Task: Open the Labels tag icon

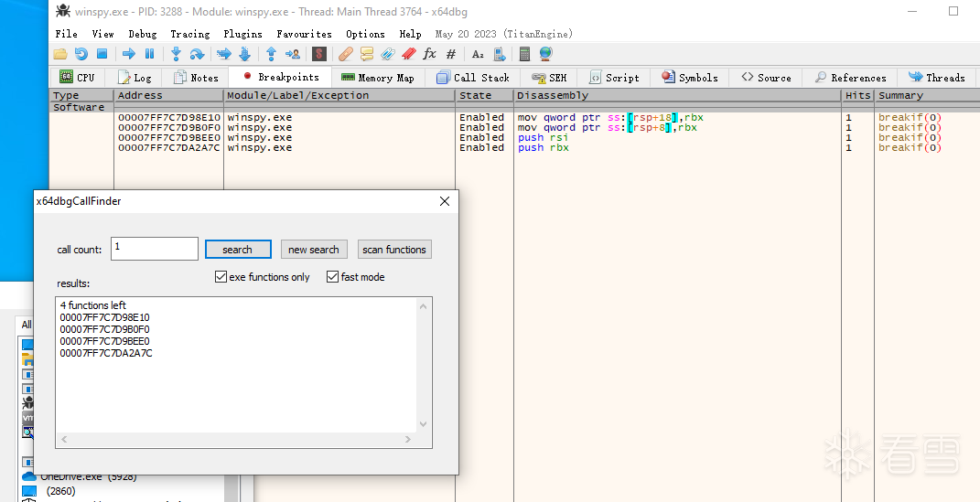Action: pos(387,54)
